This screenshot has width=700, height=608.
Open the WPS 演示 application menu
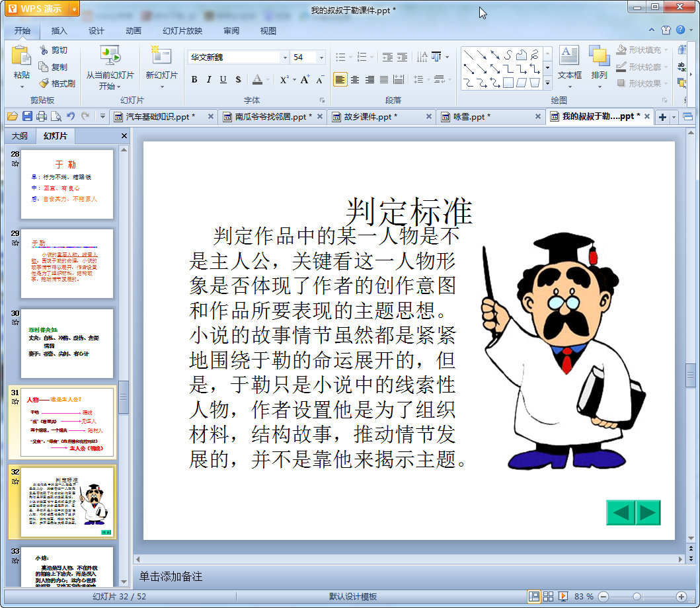click(x=42, y=9)
